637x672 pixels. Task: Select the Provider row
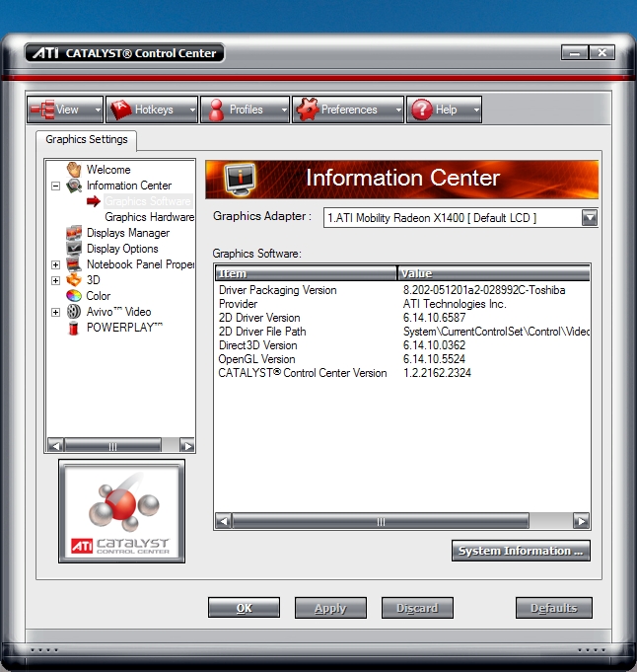pos(402,304)
